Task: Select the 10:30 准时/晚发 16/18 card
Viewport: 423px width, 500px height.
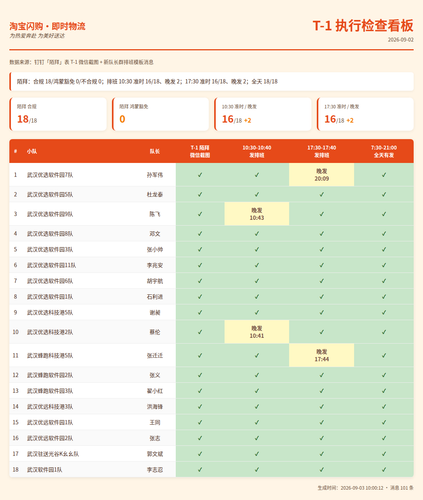Action: (263, 114)
